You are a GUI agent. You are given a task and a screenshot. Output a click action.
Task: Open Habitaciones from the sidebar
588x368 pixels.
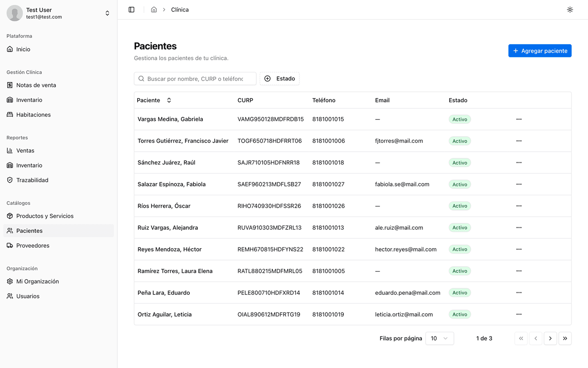[x=33, y=115]
